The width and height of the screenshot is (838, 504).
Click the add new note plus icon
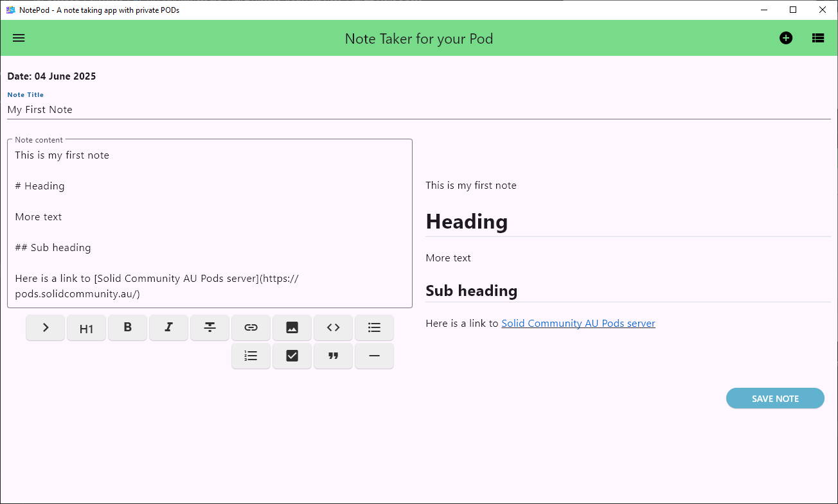[x=786, y=38]
